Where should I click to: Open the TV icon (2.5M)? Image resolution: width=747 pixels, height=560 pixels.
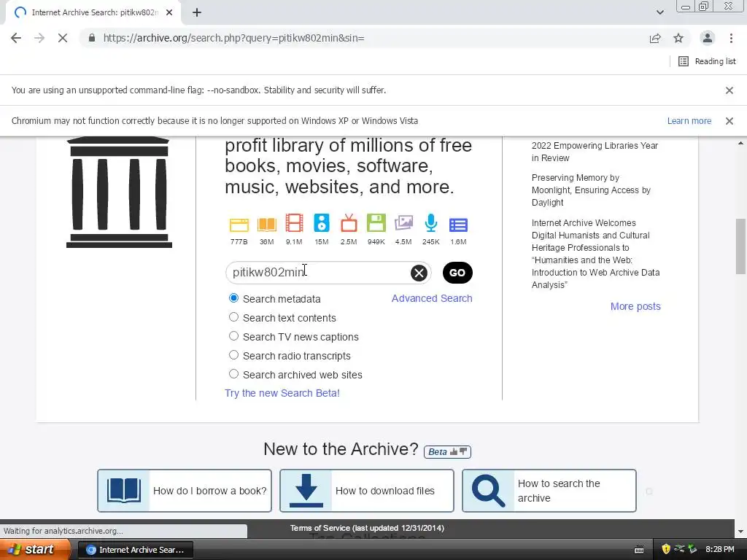349,223
